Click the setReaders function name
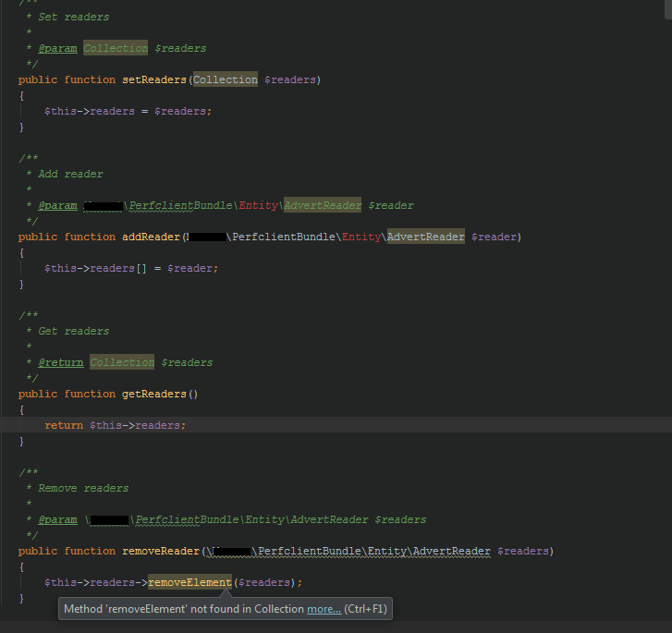Image resolution: width=672 pixels, height=633 pixels. [x=154, y=79]
